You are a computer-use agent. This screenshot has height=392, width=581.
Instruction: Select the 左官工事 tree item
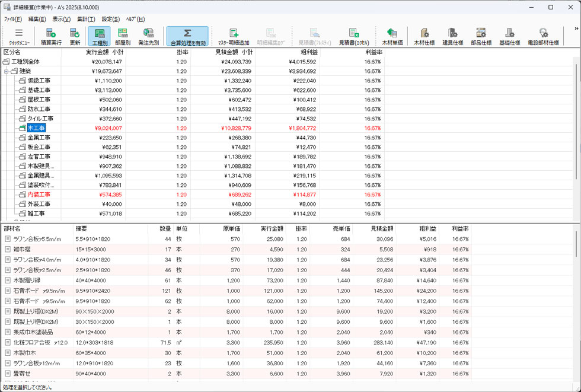(x=39, y=157)
